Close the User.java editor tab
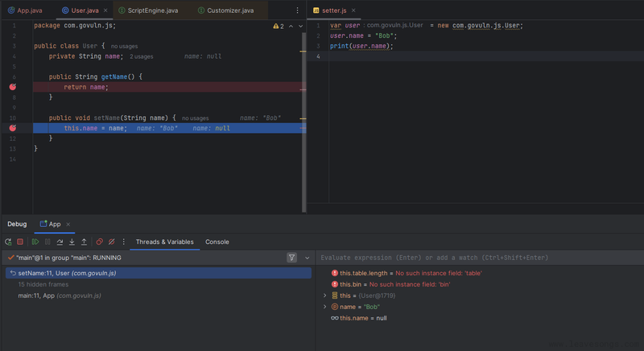The width and height of the screenshot is (644, 351). tap(105, 10)
